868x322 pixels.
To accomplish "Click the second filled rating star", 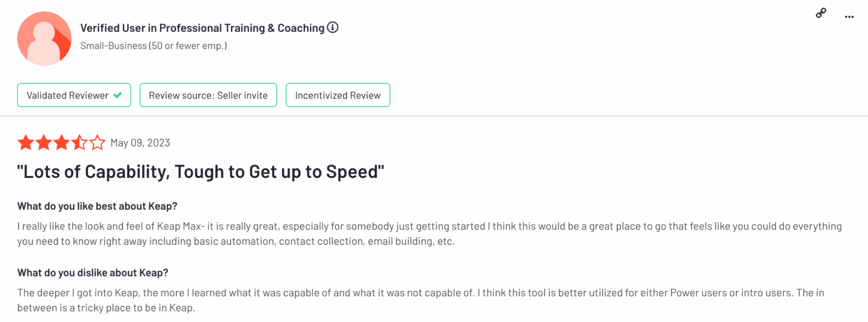I will click(44, 142).
